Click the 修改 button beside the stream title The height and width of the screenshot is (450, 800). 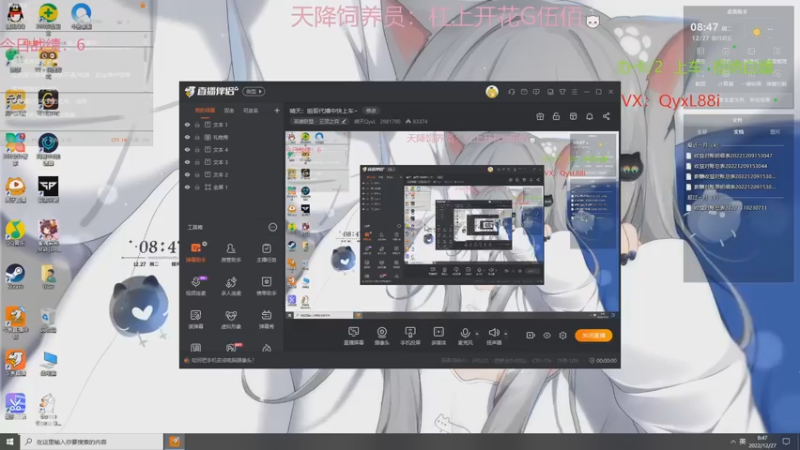point(371,111)
